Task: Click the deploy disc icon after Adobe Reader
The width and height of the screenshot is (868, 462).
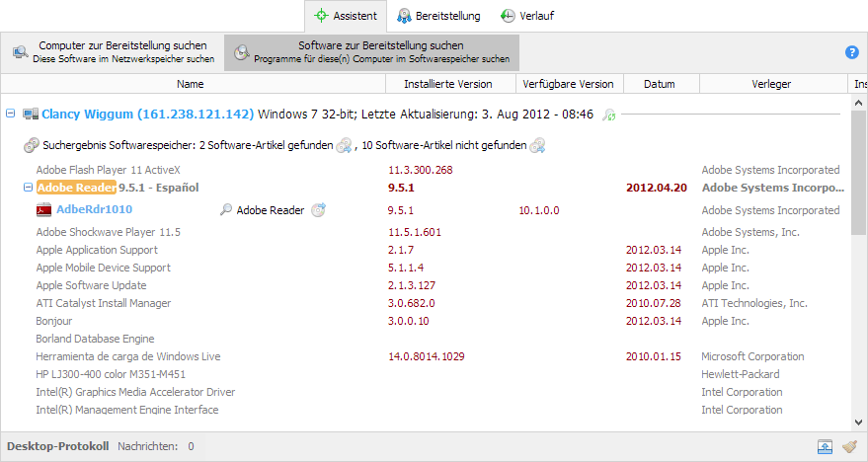Action: (318, 210)
